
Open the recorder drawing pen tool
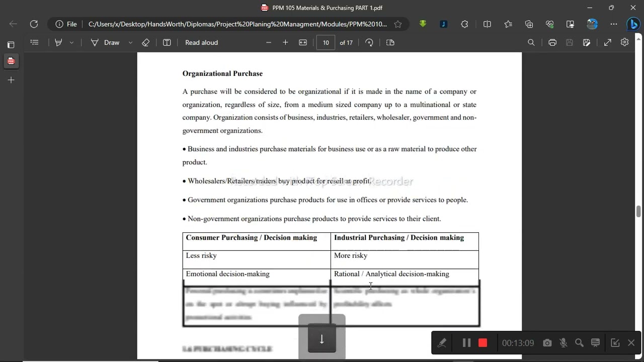coord(442,343)
